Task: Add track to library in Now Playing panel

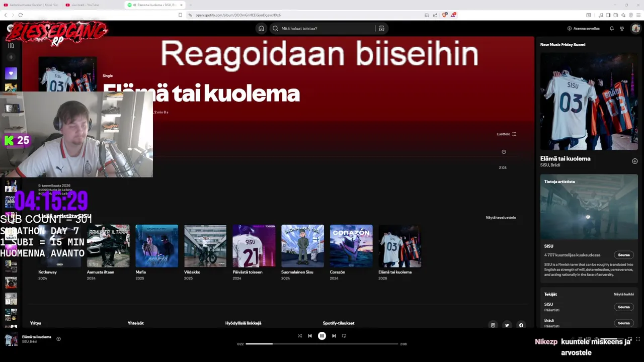Action: coord(634,161)
